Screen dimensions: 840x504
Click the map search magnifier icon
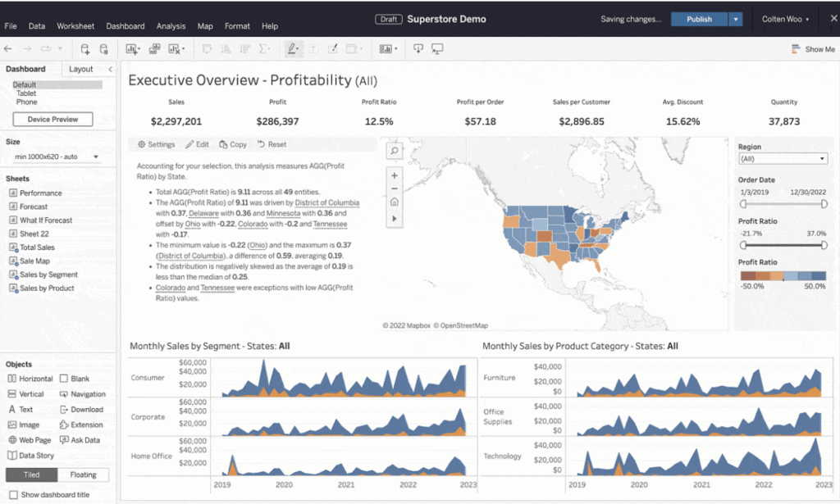[395, 151]
